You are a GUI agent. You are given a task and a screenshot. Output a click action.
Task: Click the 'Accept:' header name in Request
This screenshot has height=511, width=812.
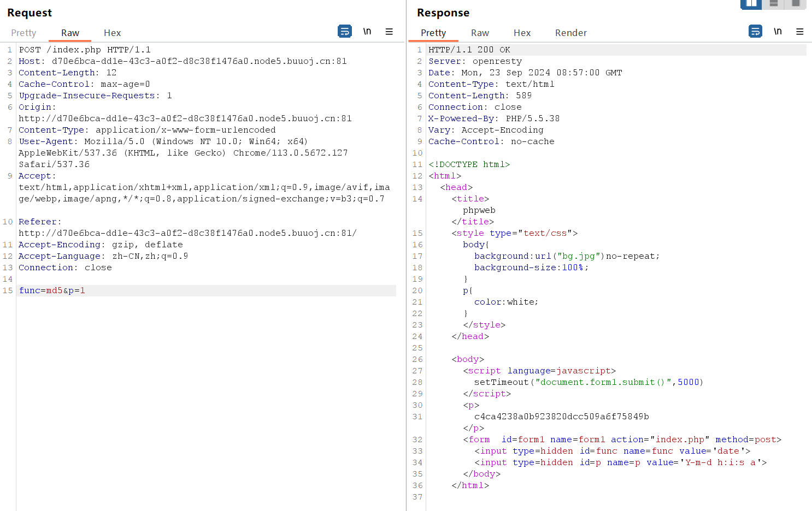[x=37, y=176]
